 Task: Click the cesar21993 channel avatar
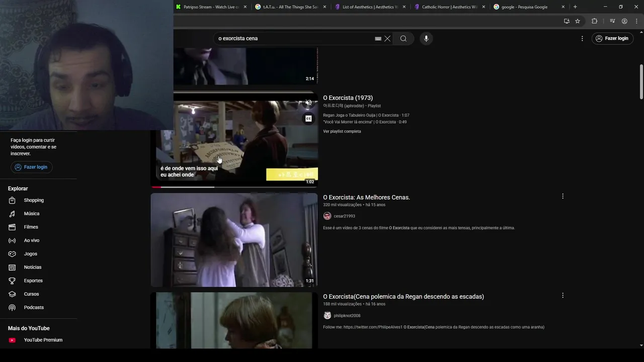pyautogui.click(x=327, y=216)
